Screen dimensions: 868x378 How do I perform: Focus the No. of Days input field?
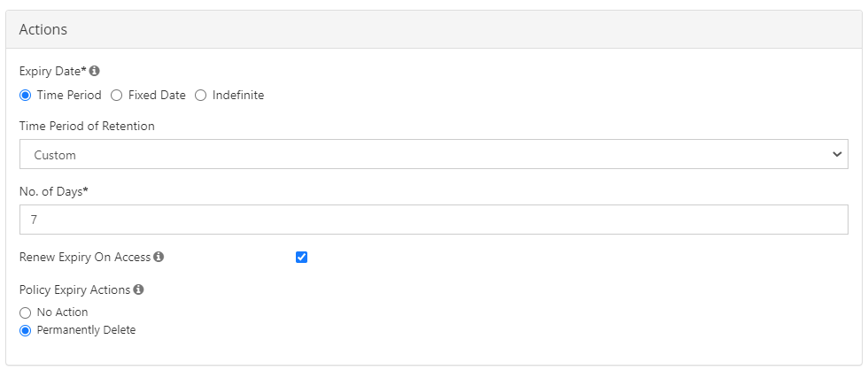433,220
